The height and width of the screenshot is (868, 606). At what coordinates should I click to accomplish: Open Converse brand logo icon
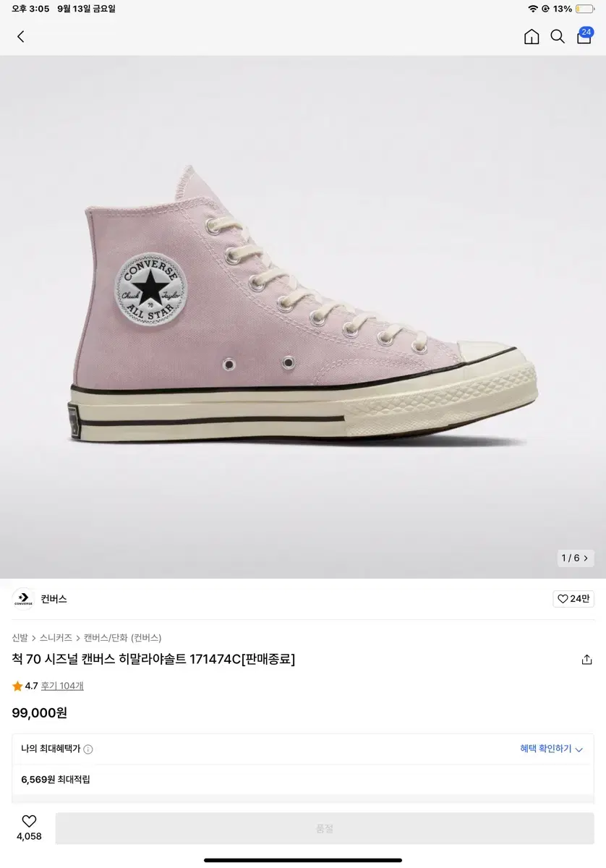(23, 599)
